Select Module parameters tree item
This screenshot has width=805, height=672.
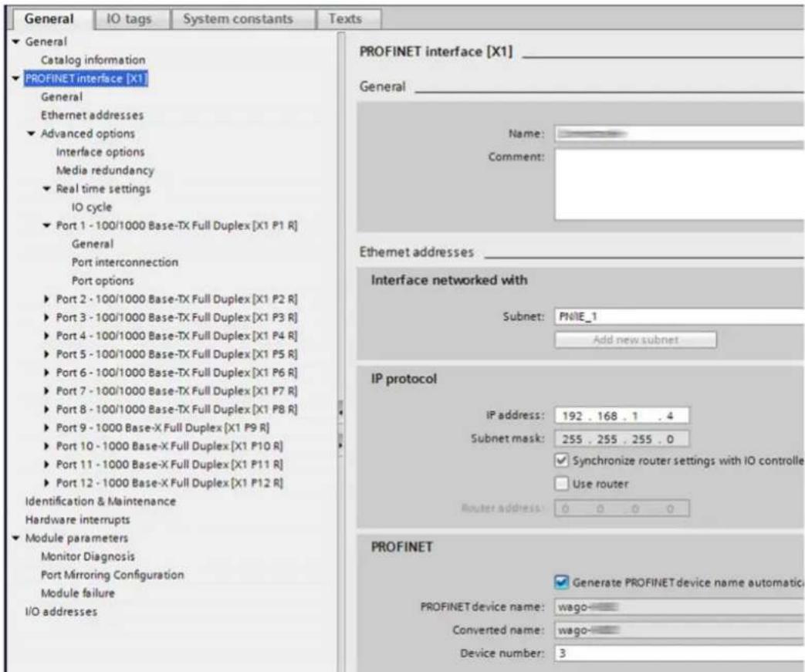(x=76, y=538)
